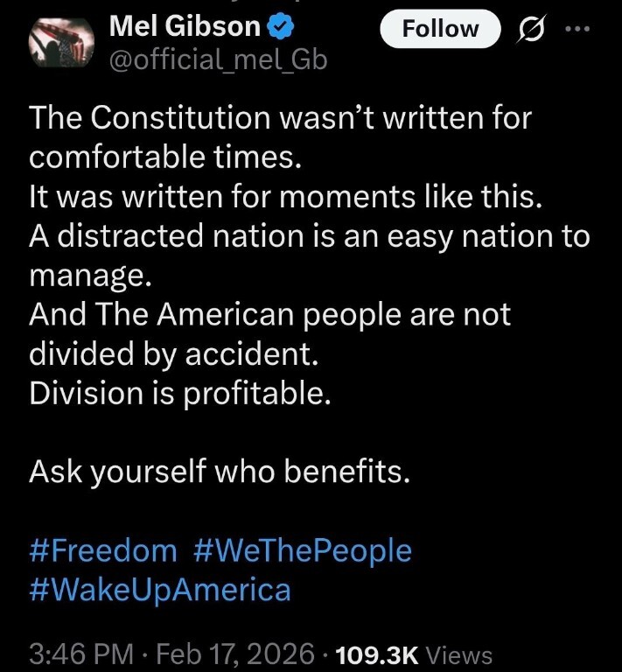Viewport: 622px width, 672px height.
Task: Click the line "The Constitution wasn't written for"
Action: tap(280, 118)
